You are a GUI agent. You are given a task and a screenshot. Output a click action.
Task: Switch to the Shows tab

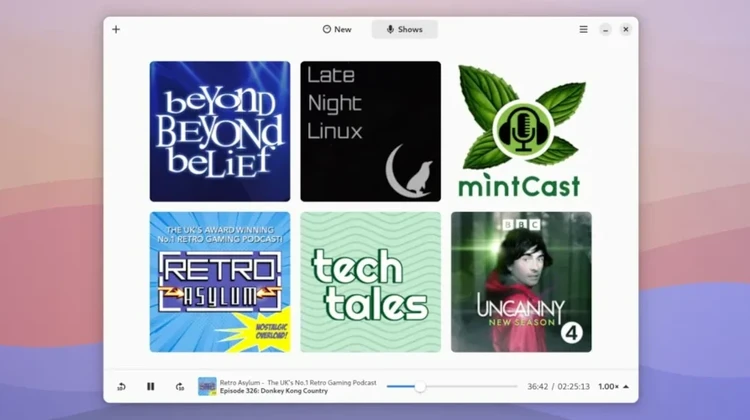coord(405,30)
